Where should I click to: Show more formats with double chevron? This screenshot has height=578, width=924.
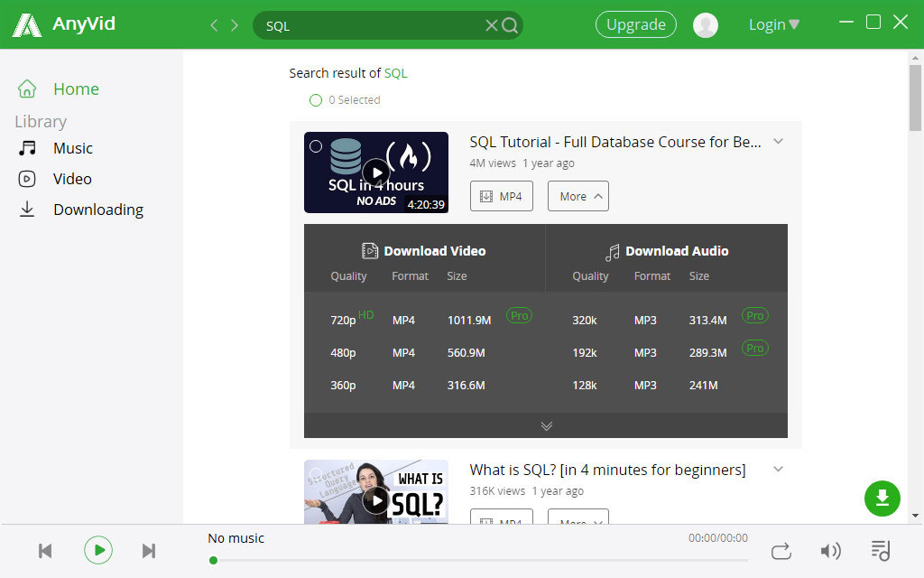pos(546,426)
